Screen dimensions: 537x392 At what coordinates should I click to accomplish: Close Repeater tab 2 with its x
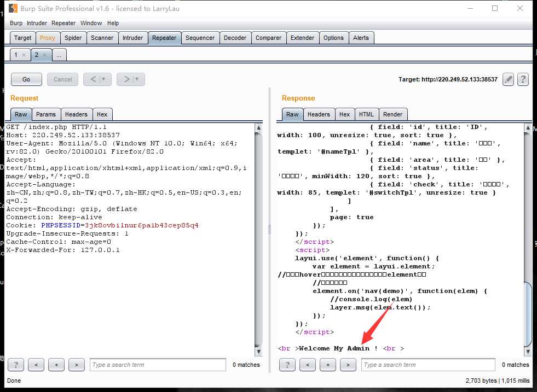tap(44, 55)
